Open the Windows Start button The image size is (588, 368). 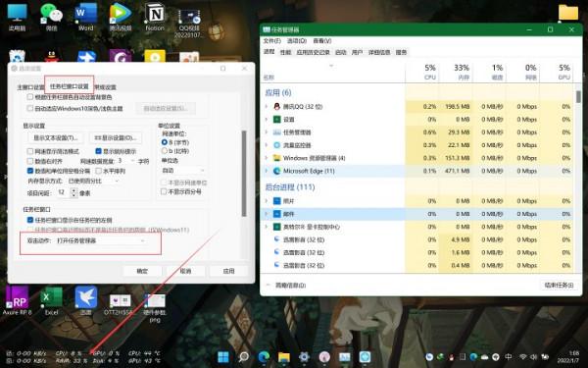pyautogui.click(x=223, y=357)
